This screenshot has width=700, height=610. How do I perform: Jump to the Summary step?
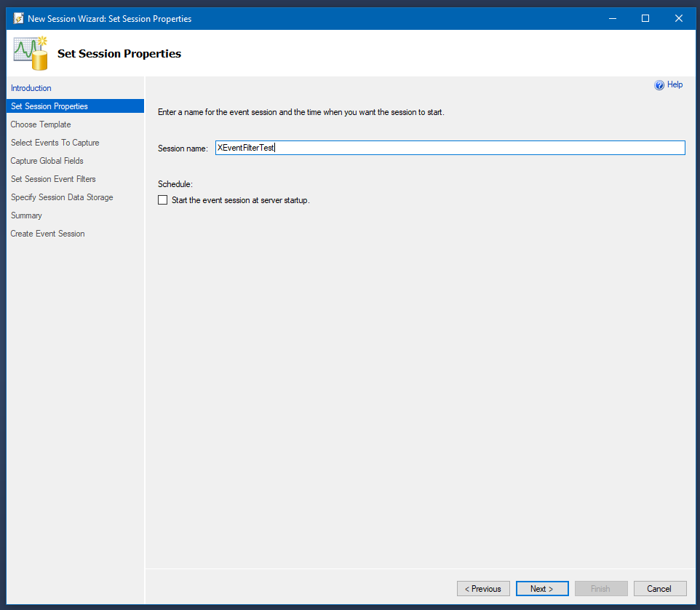tap(26, 215)
